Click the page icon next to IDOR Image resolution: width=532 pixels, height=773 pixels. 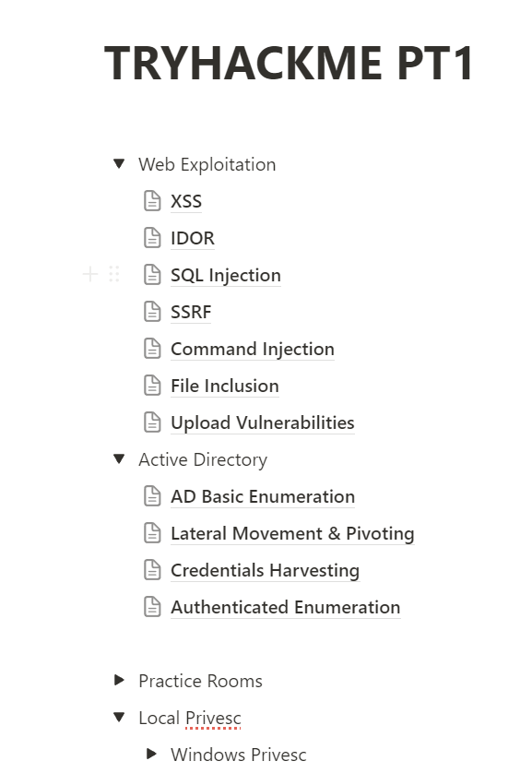152,238
